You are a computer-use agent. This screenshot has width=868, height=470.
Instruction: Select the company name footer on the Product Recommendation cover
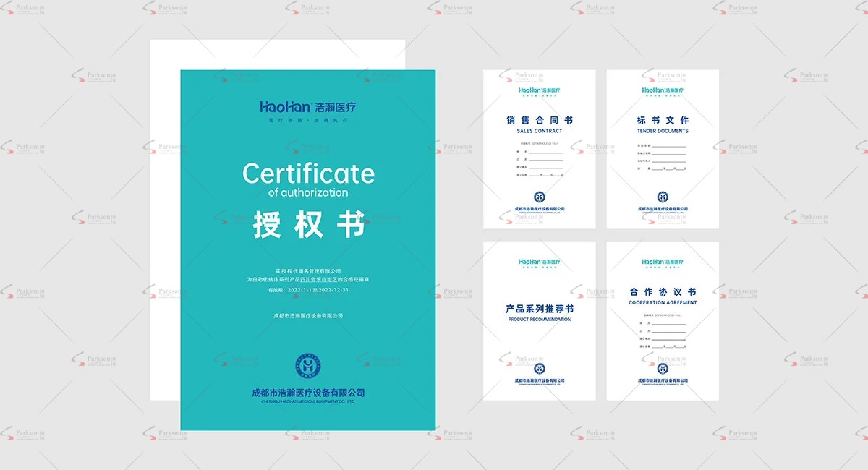(x=540, y=381)
